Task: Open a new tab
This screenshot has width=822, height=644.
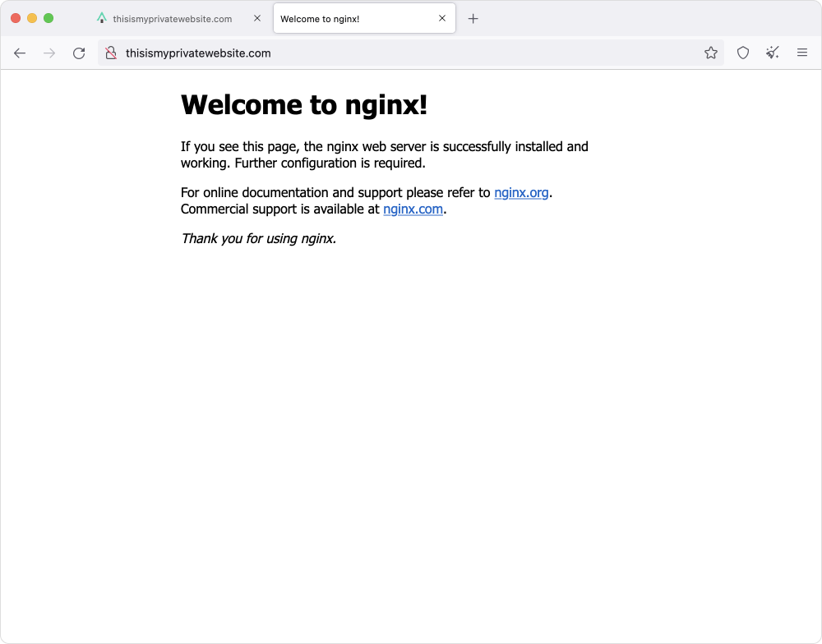Action: [473, 19]
